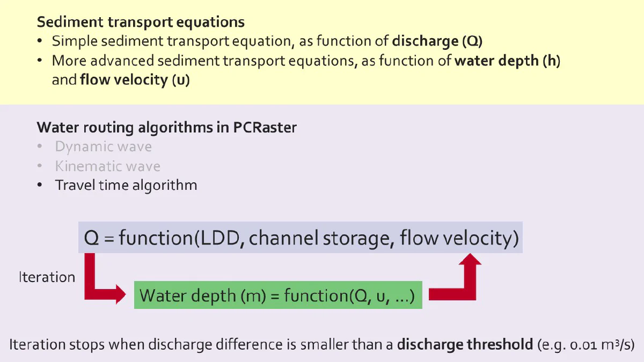Click the 'Travel time algorithm' bullet
The image size is (644, 362).
(x=126, y=186)
